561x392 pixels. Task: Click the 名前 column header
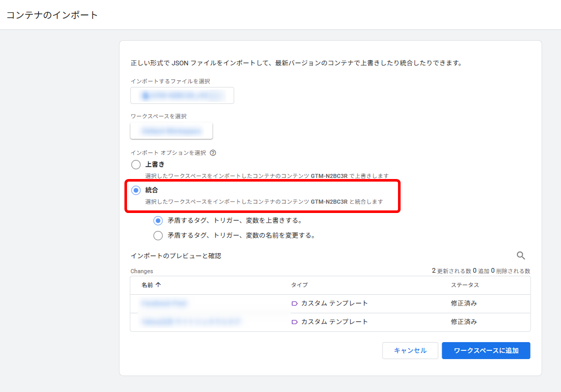point(147,285)
